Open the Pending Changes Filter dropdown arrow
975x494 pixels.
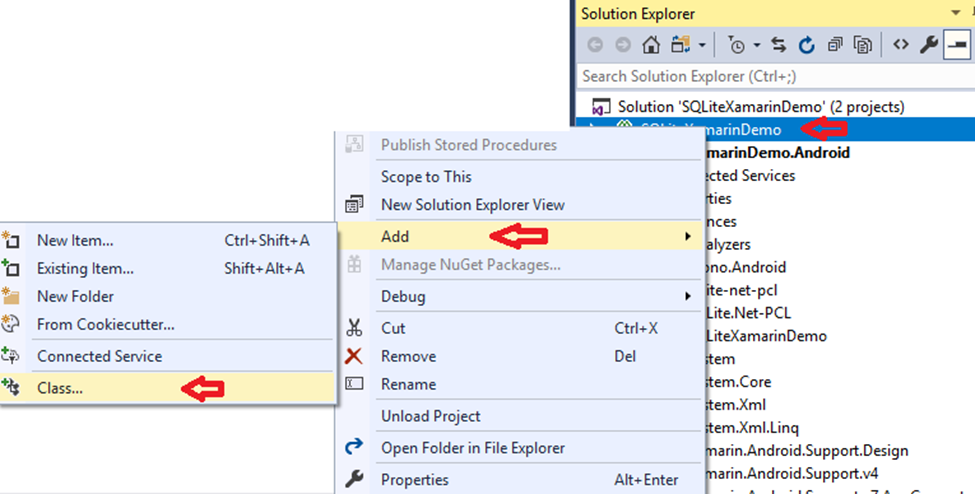pyautogui.click(x=757, y=45)
